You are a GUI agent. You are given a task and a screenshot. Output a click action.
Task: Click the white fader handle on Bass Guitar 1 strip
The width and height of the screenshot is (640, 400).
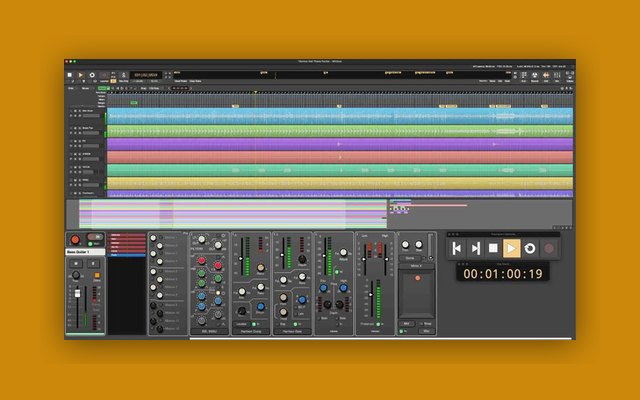click(x=77, y=293)
